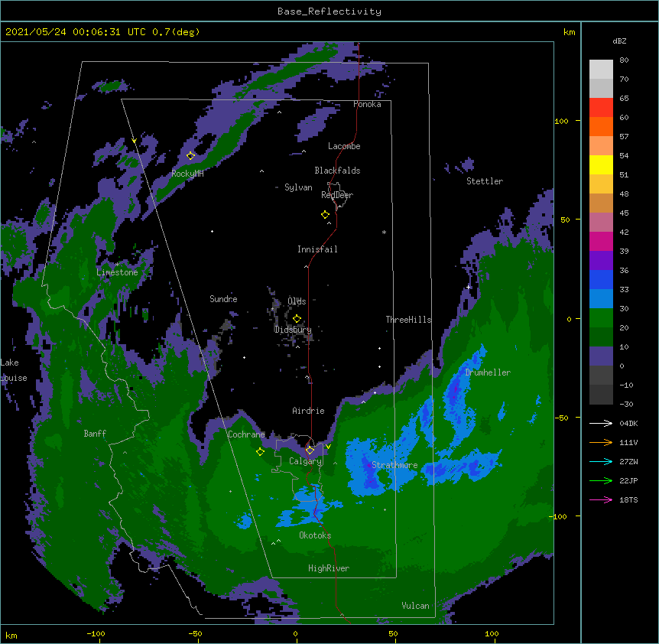Click the Banff label

click(x=95, y=434)
